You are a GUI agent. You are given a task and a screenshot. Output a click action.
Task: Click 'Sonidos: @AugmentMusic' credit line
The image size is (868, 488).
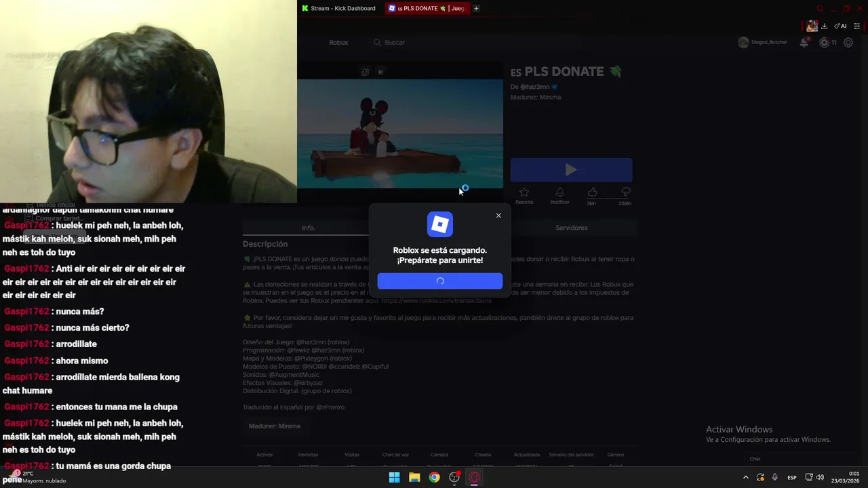(281, 375)
